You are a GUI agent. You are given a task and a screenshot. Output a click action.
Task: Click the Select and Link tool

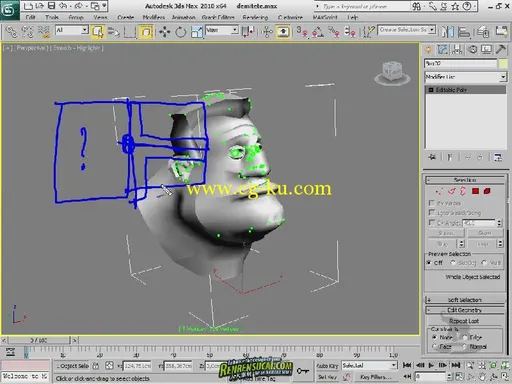[x=12, y=32]
